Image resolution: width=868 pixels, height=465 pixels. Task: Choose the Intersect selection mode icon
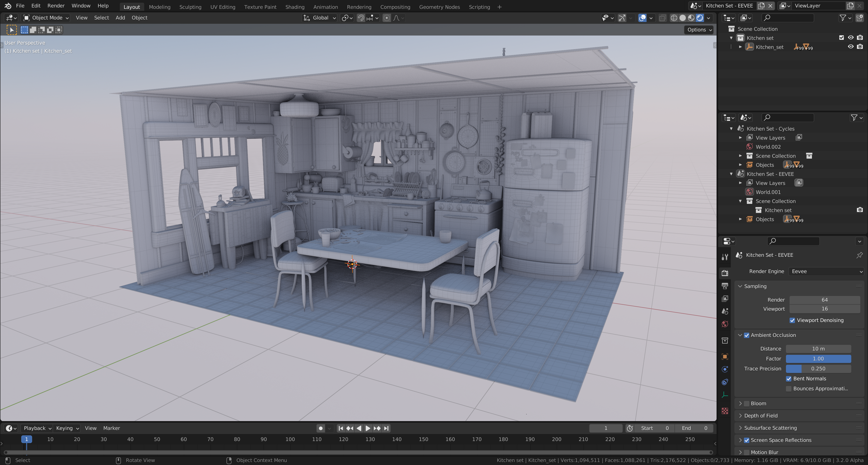(x=59, y=30)
